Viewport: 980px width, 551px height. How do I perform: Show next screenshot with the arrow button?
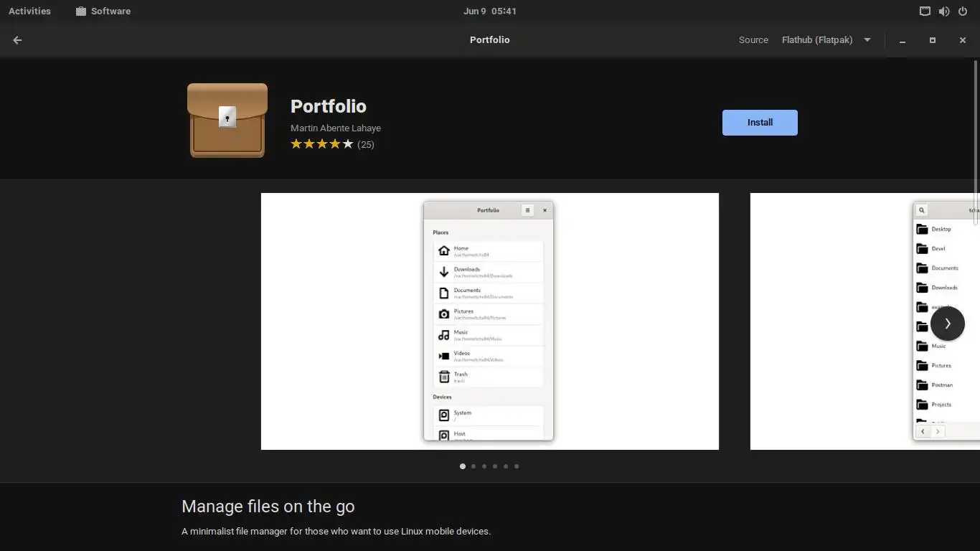947,324
